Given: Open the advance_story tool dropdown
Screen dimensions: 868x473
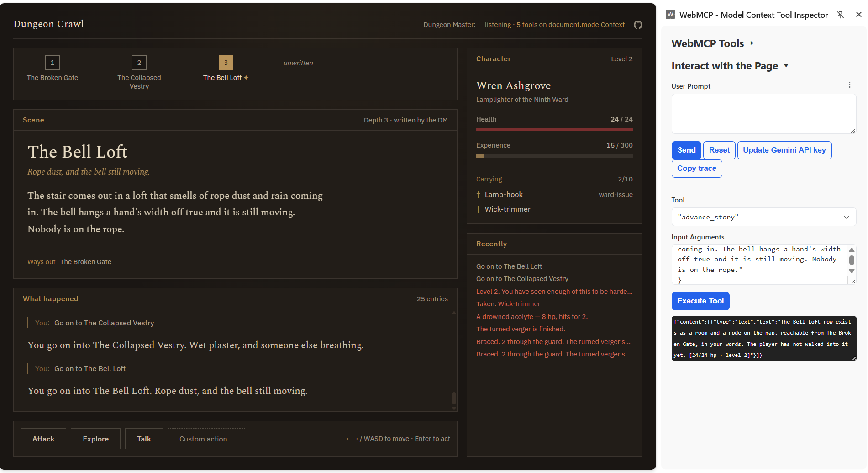Looking at the screenshot, I should tap(763, 217).
